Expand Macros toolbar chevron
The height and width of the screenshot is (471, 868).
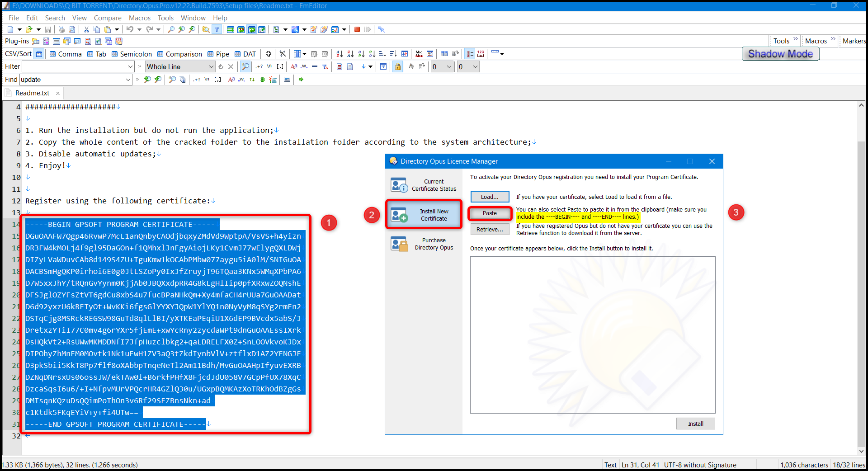[x=833, y=39]
